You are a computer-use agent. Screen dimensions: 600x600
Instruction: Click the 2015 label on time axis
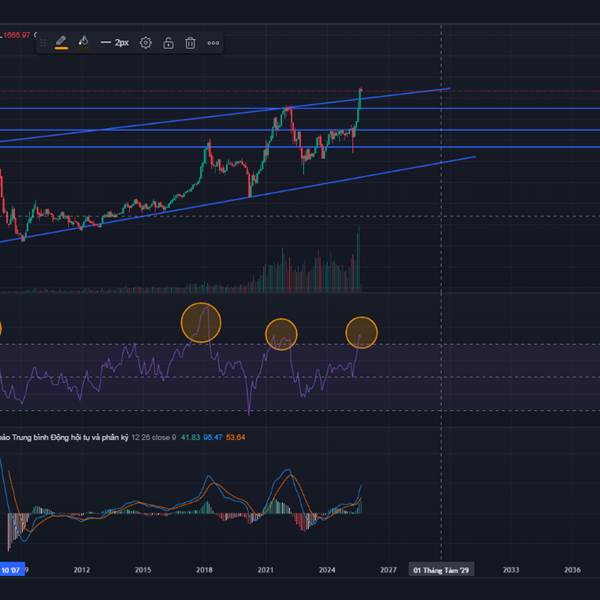[143, 570]
